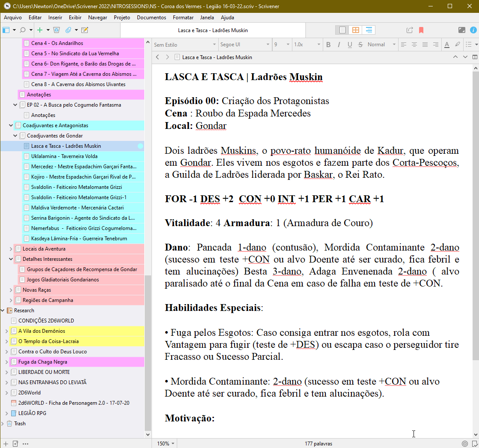479x448 pixels.
Task: Open the Normal font weight dropdown
Action: [x=381, y=45]
